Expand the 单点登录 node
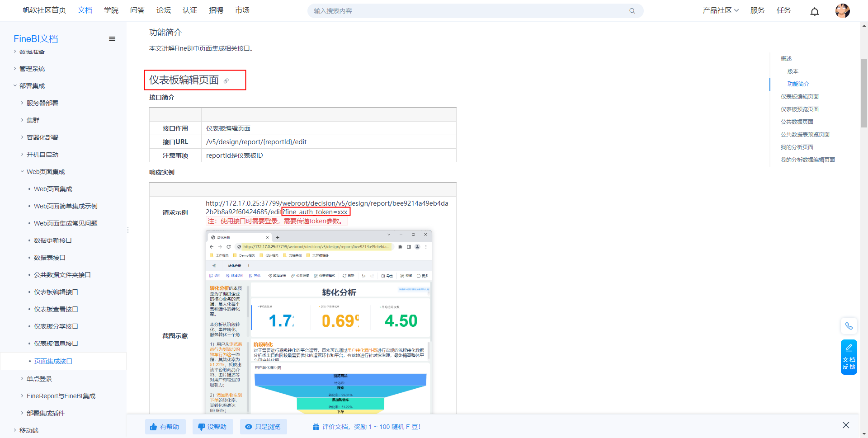This screenshot has width=868, height=438. point(22,379)
